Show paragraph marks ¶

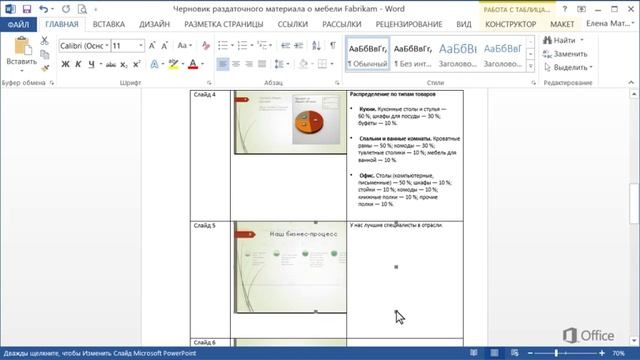[x=333, y=45]
